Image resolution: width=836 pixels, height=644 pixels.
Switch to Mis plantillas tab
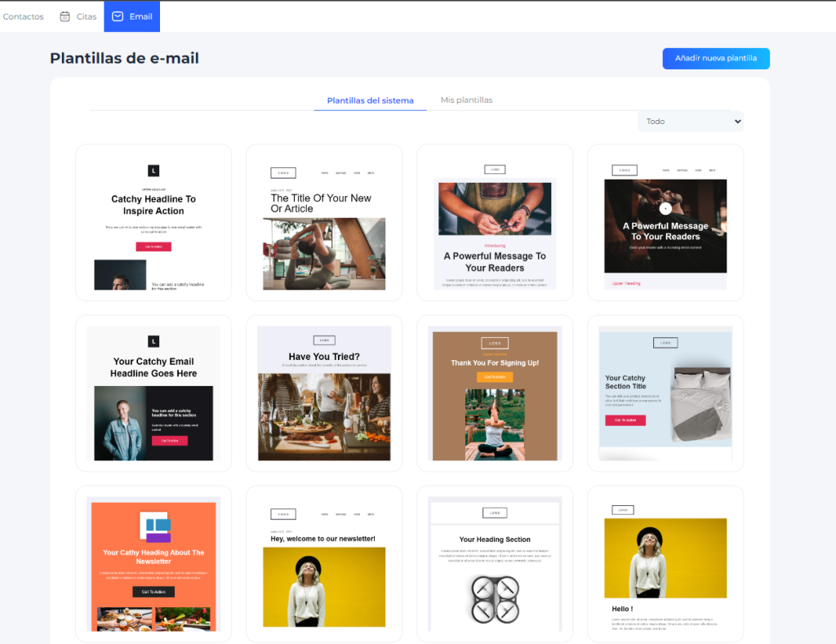(x=466, y=100)
